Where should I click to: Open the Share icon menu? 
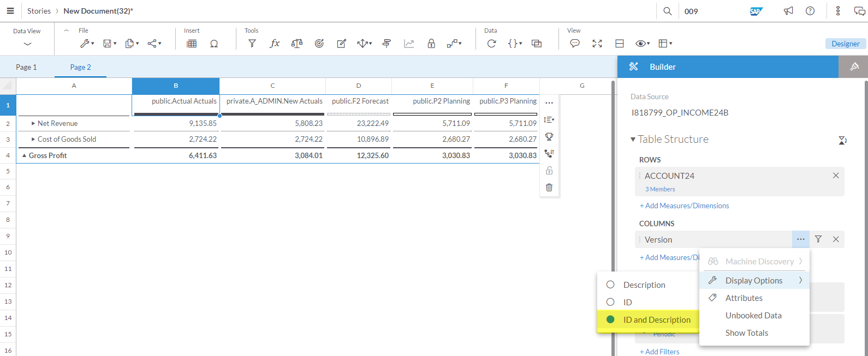[154, 44]
